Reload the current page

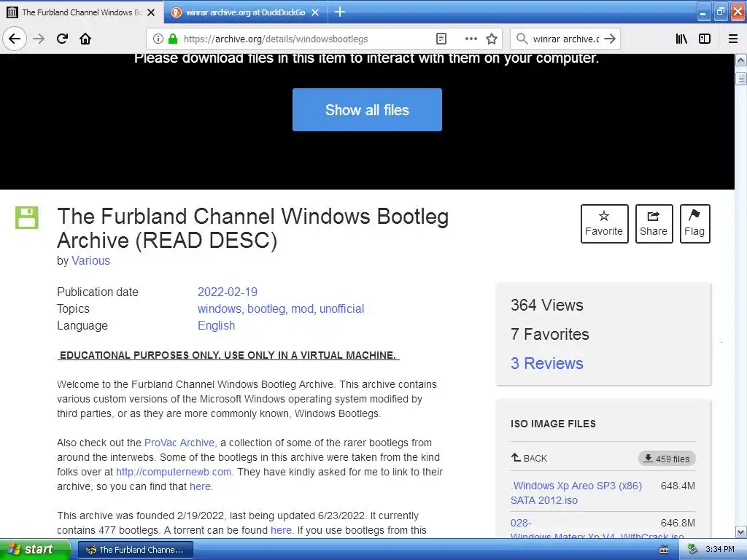(62, 39)
